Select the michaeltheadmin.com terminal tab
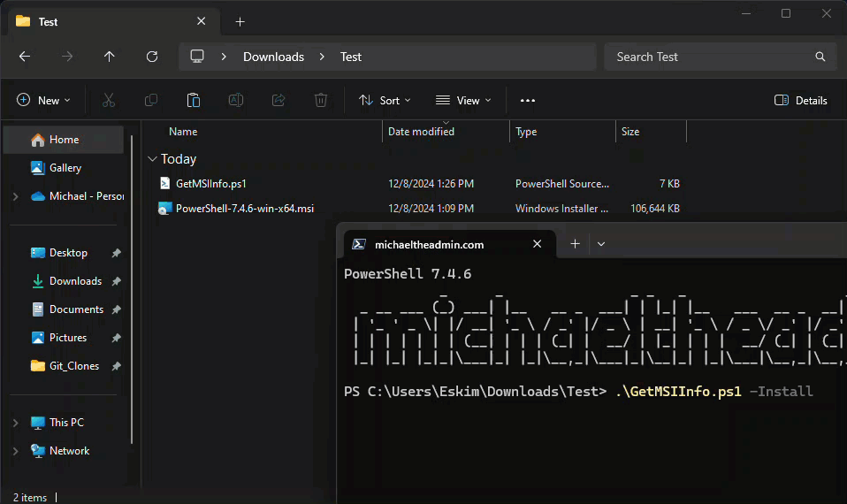 [x=449, y=244]
